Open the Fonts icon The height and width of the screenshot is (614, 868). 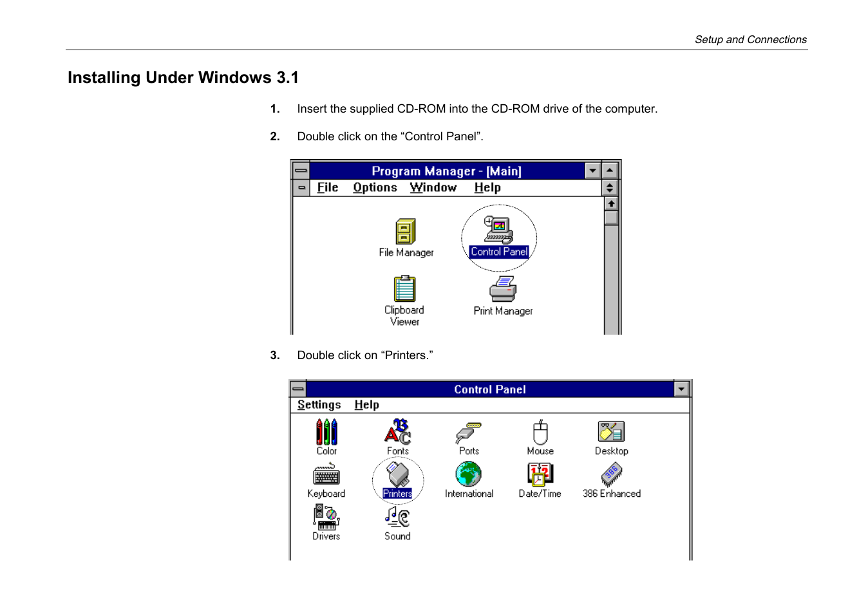(x=398, y=432)
